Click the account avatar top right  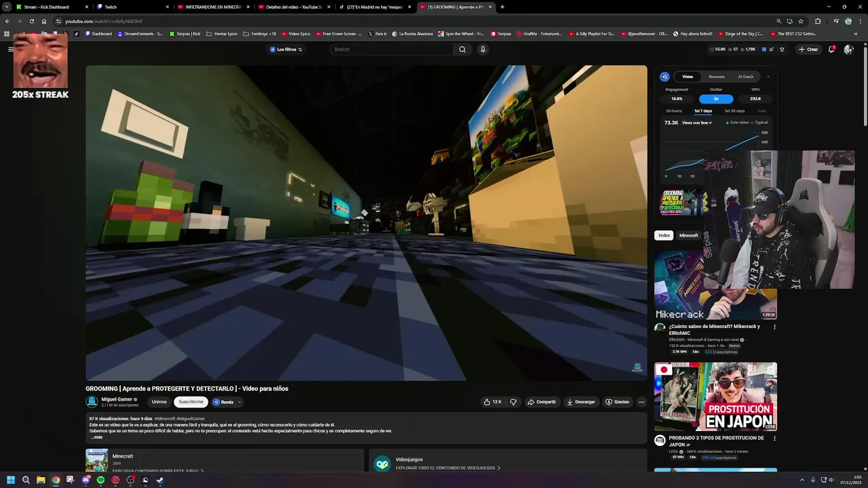pyautogui.click(x=848, y=49)
